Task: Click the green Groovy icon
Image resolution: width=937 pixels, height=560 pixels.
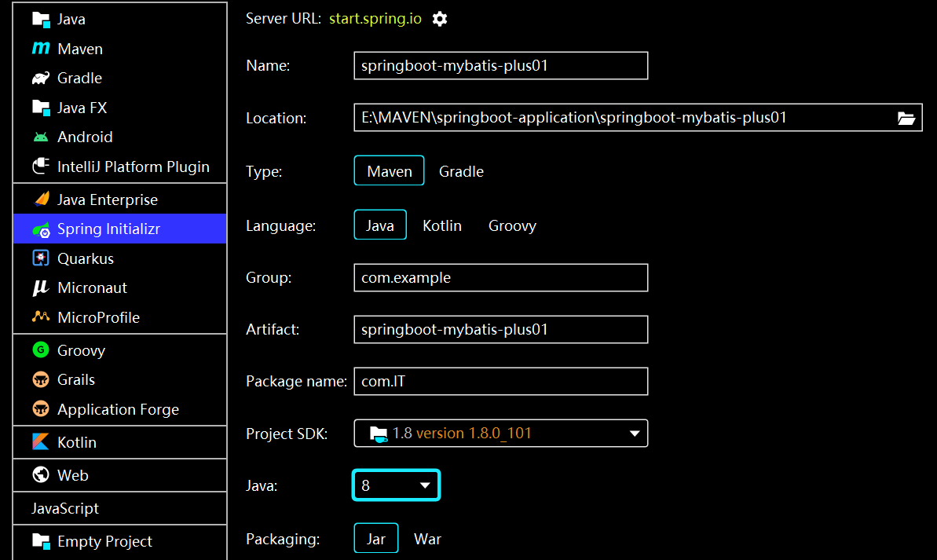Action: point(41,350)
